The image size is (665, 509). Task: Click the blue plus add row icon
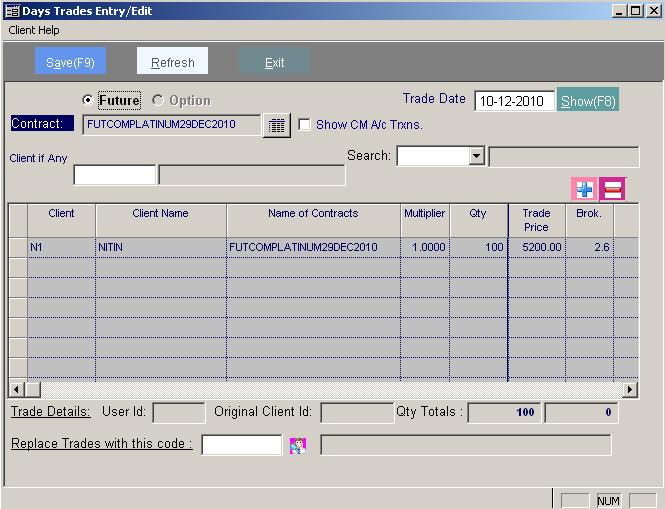click(x=583, y=188)
